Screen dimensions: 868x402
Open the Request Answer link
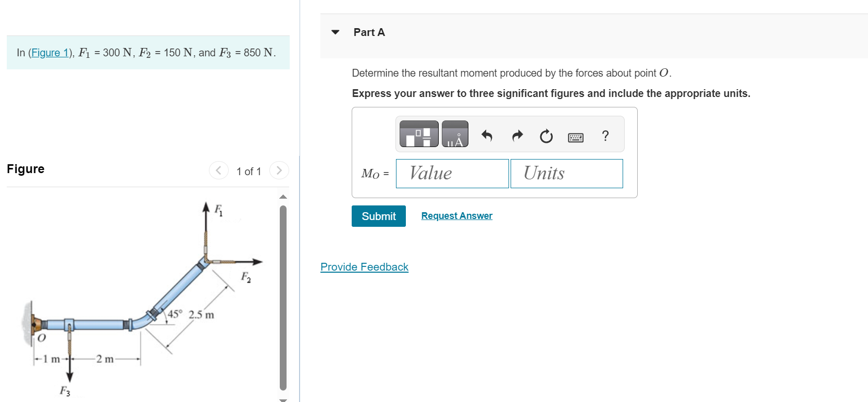pos(456,215)
